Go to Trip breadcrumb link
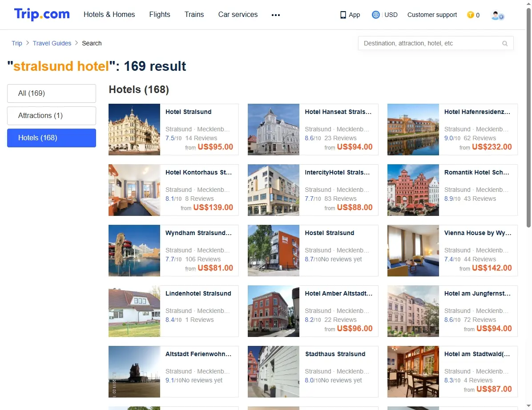532x410 pixels. [16, 43]
